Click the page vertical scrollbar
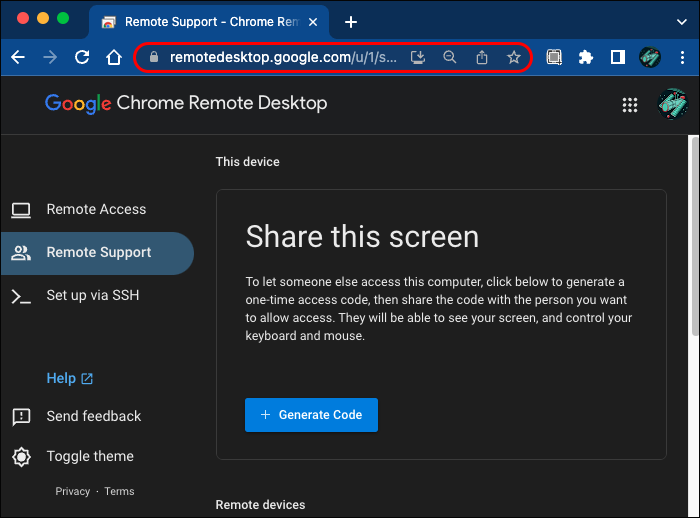 point(694,237)
